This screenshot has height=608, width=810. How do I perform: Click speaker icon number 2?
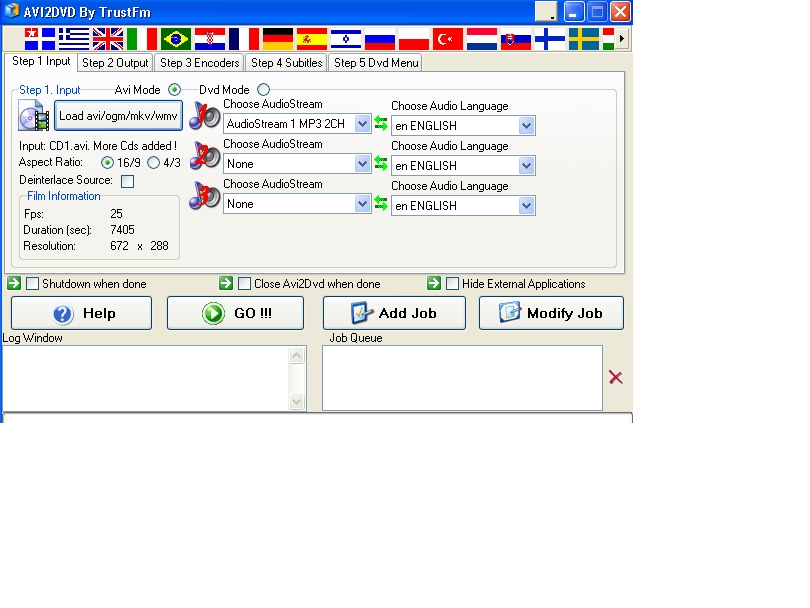click(204, 155)
